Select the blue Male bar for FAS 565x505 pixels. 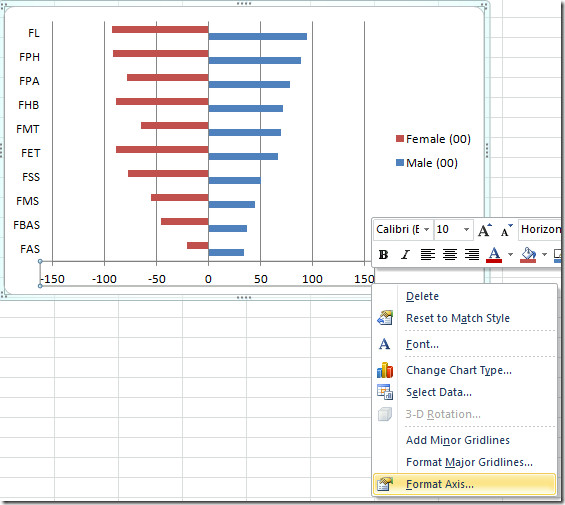[226, 253]
